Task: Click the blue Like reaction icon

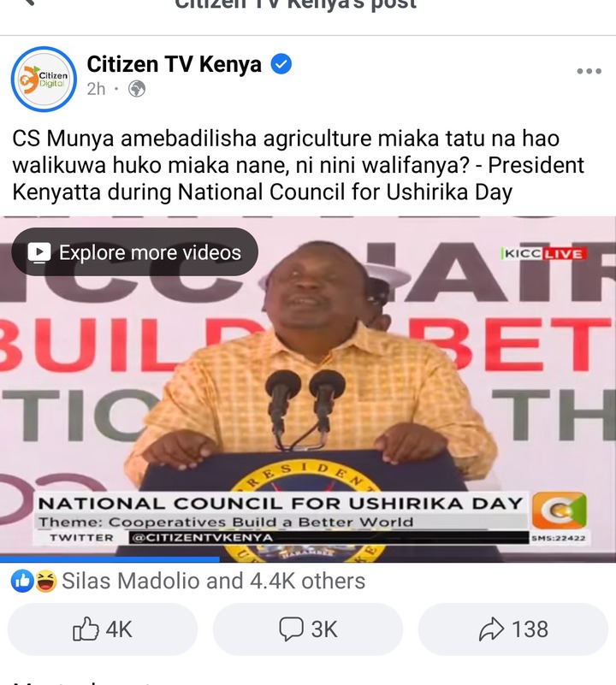Action: [x=22, y=581]
